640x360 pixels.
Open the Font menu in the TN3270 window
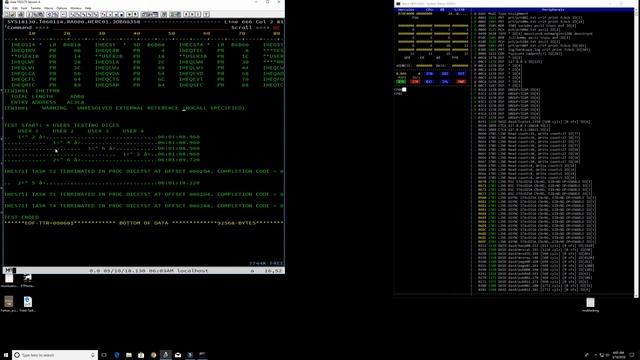pyautogui.click(x=24, y=8)
